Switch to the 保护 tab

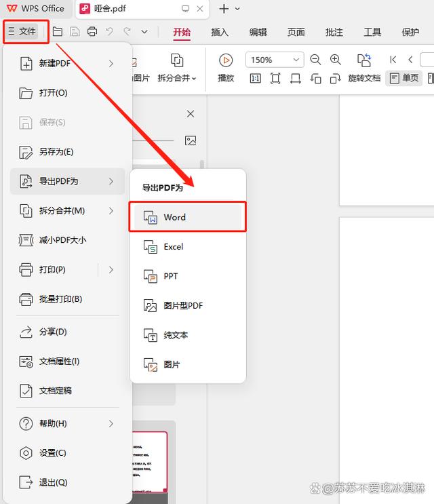[410, 32]
